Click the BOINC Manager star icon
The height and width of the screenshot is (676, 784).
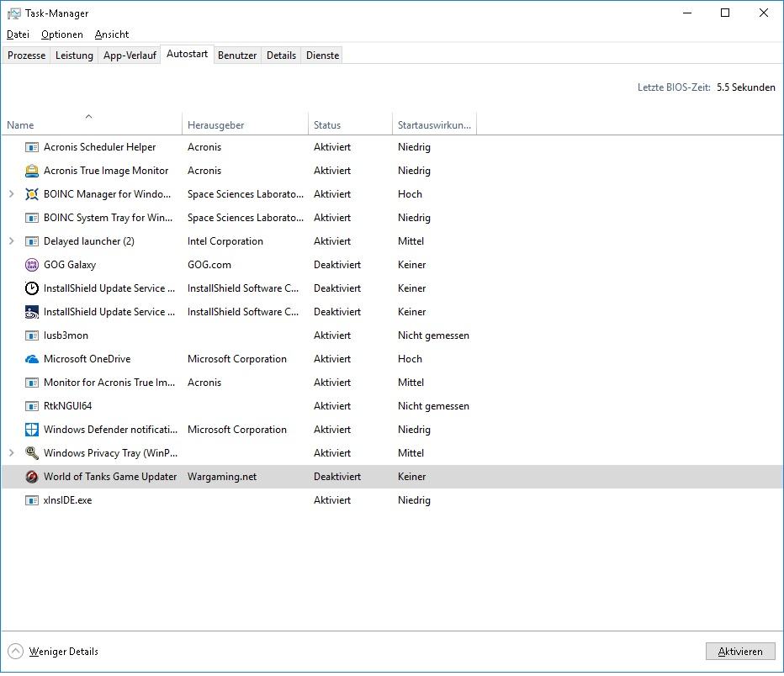pos(31,194)
